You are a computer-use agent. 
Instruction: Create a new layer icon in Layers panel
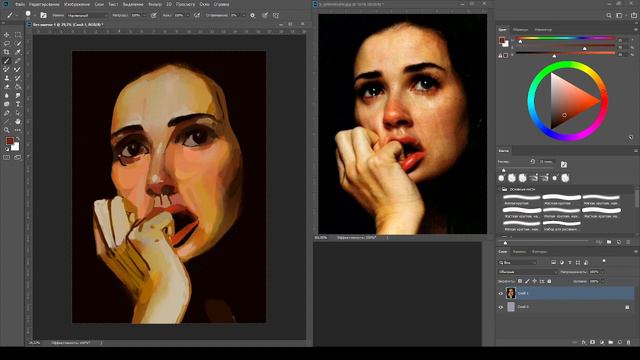click(620, 342)
